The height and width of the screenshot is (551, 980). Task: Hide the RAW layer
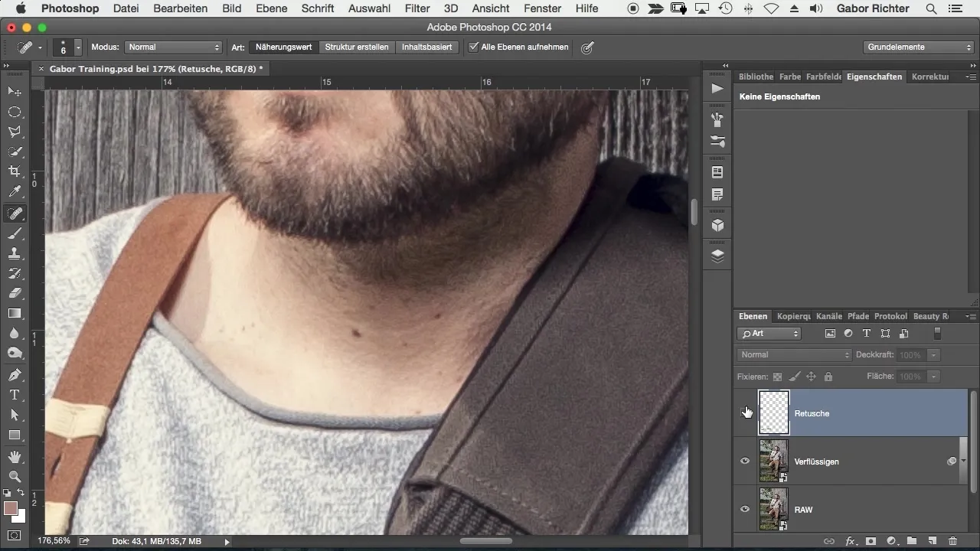[x=745, y=510]
